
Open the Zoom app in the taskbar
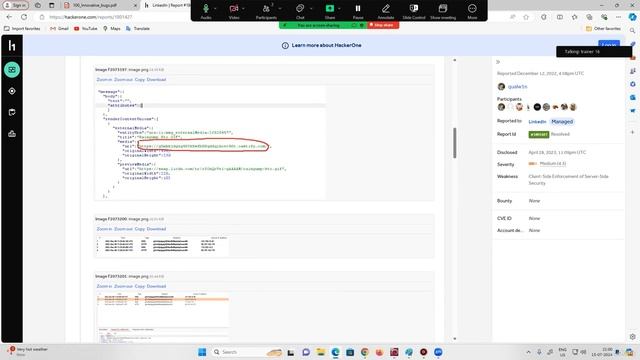438,352
